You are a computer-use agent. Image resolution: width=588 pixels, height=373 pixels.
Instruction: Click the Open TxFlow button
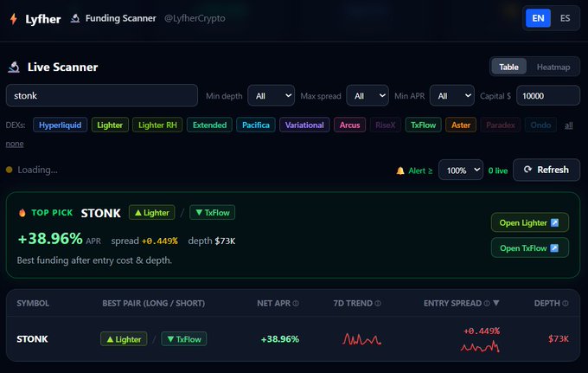pyautogui.click(x=530, y=248)
